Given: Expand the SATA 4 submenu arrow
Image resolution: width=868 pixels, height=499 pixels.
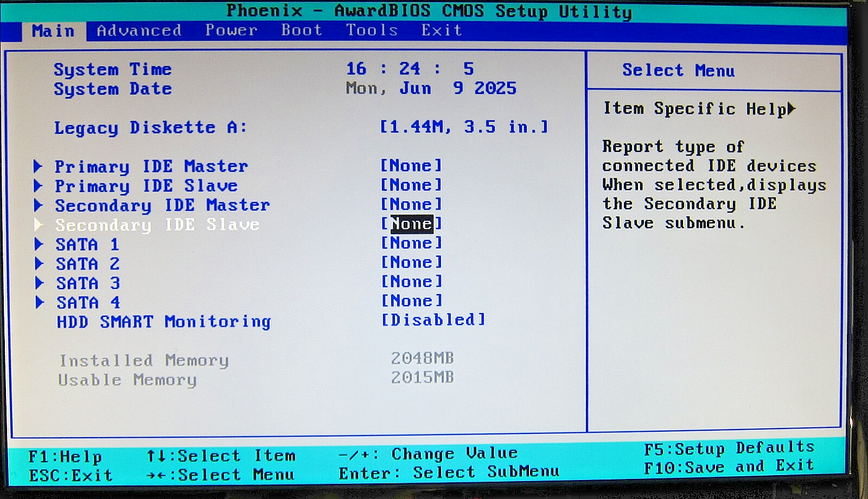Looking at the screenshot, I should tap(39, 302).
